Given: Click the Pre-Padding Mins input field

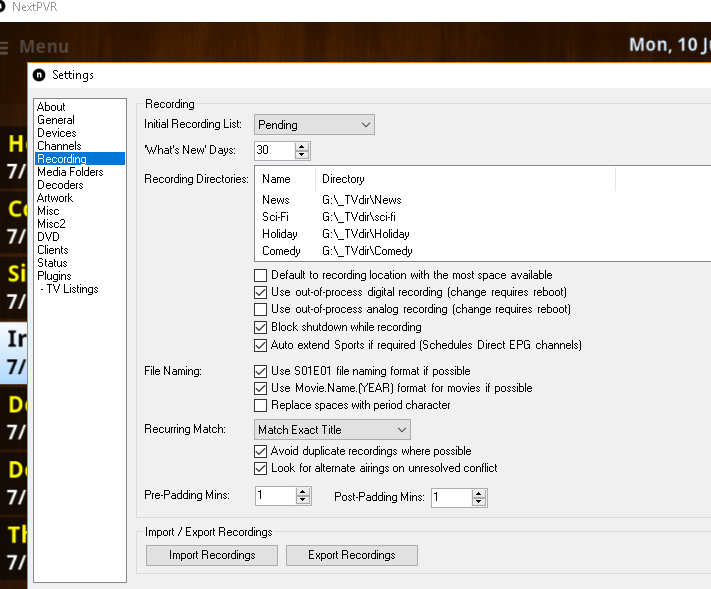Looking at the screenshot, I should click(x=276, y=496).
